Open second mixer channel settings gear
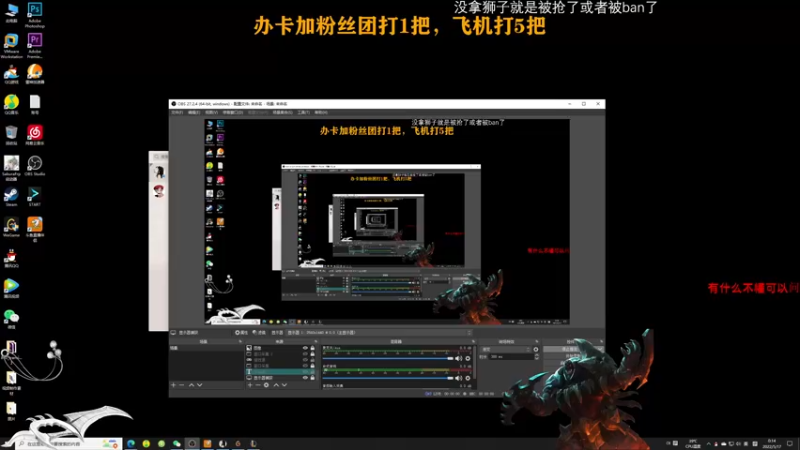Image resolution: width=800 pixels, height=450 pixels. [x=468, y=378]
